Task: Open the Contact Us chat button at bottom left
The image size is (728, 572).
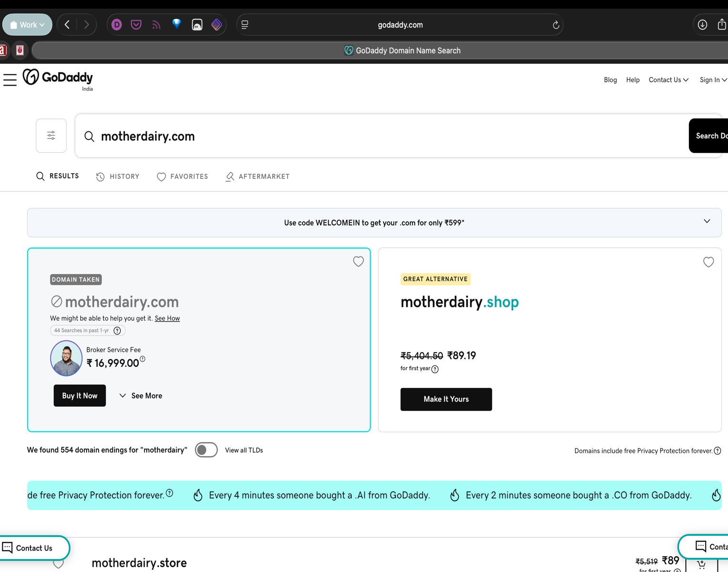Action: [x=34, y=548]
